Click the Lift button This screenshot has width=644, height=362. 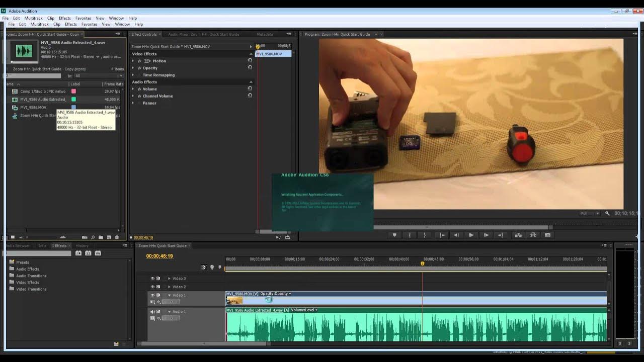(518, 235)
